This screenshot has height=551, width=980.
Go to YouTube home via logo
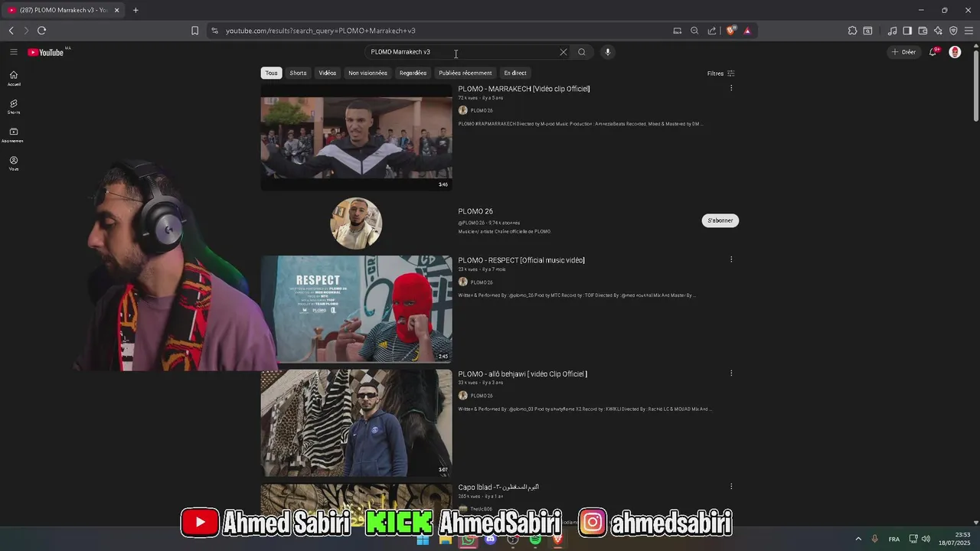pos(45,52)
